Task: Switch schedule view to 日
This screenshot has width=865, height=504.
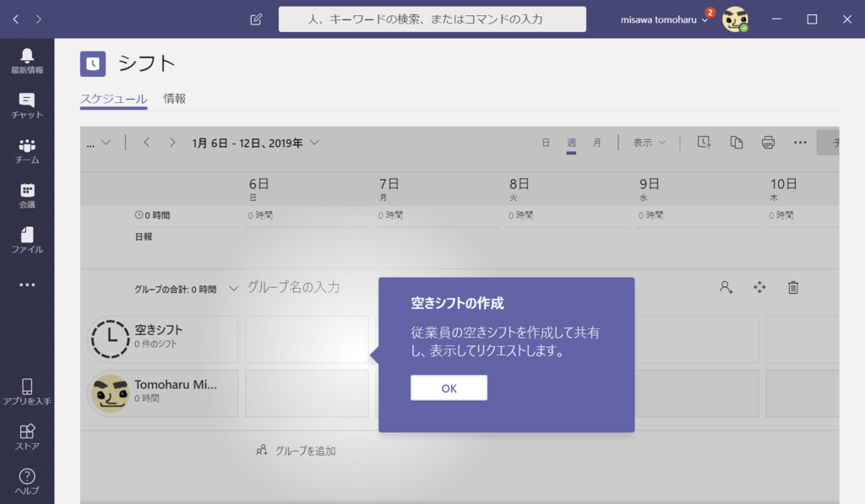Action: 545,143
